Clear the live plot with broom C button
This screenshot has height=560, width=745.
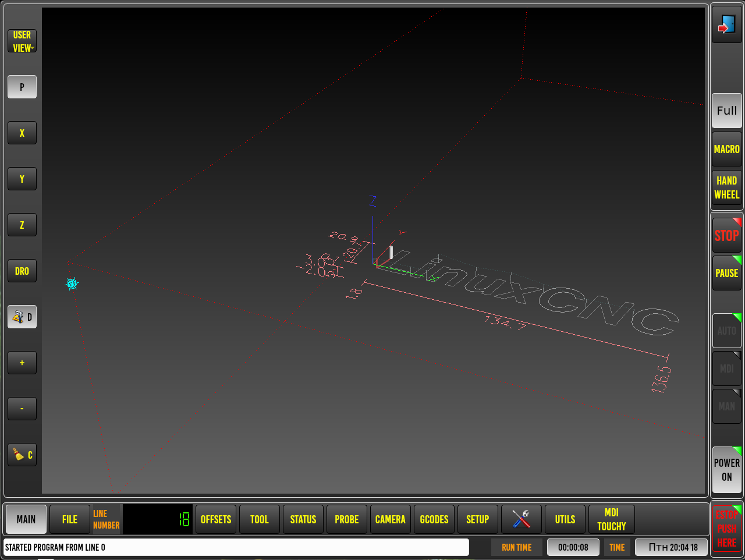22,455
